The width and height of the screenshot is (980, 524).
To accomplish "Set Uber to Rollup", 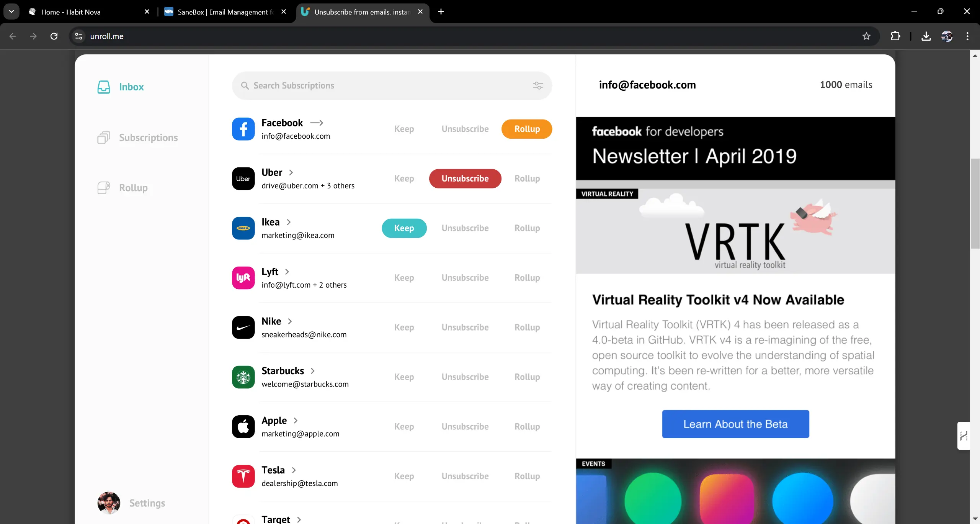I will [527, 178].
